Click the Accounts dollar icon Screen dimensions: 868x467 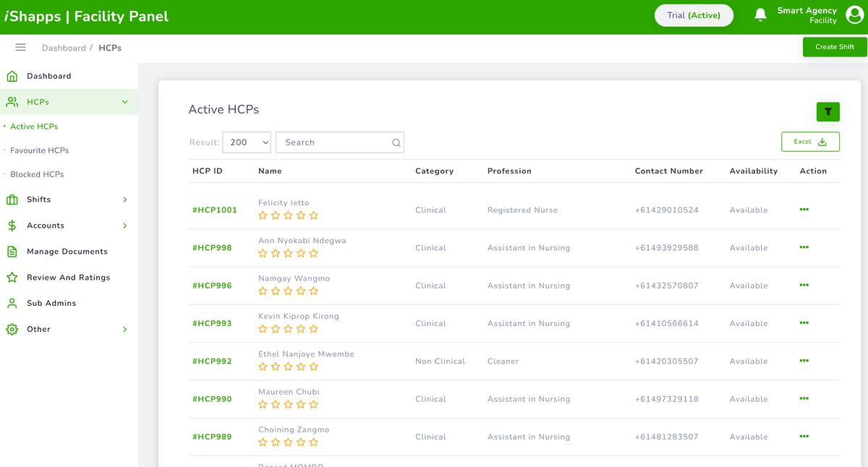12,226
